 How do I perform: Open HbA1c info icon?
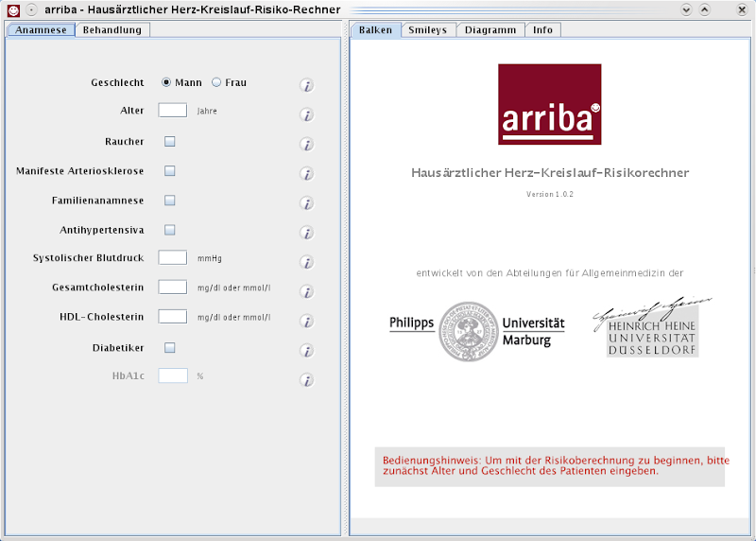point(306,380)
